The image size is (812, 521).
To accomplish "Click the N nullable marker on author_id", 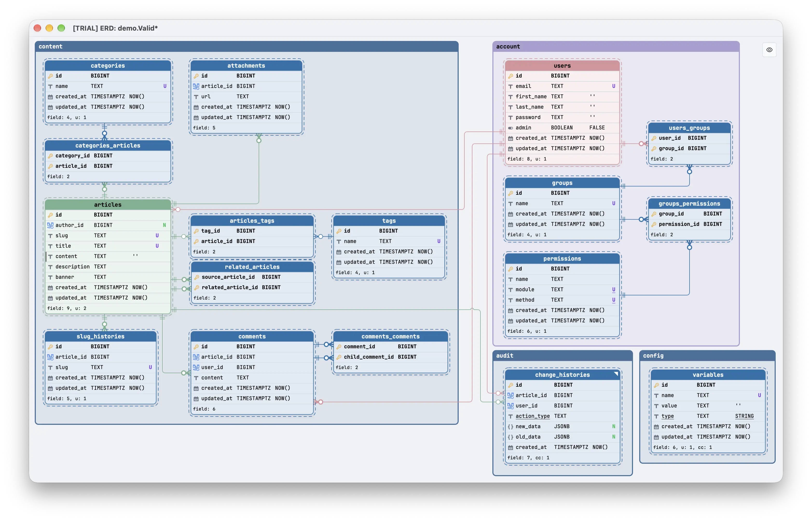I will [x=164, y=225].
